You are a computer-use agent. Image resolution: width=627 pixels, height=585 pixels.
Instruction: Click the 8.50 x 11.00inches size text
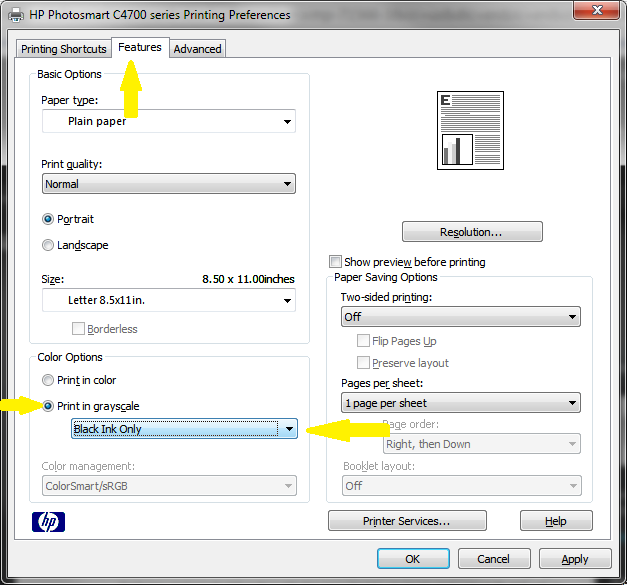point(248,279)
